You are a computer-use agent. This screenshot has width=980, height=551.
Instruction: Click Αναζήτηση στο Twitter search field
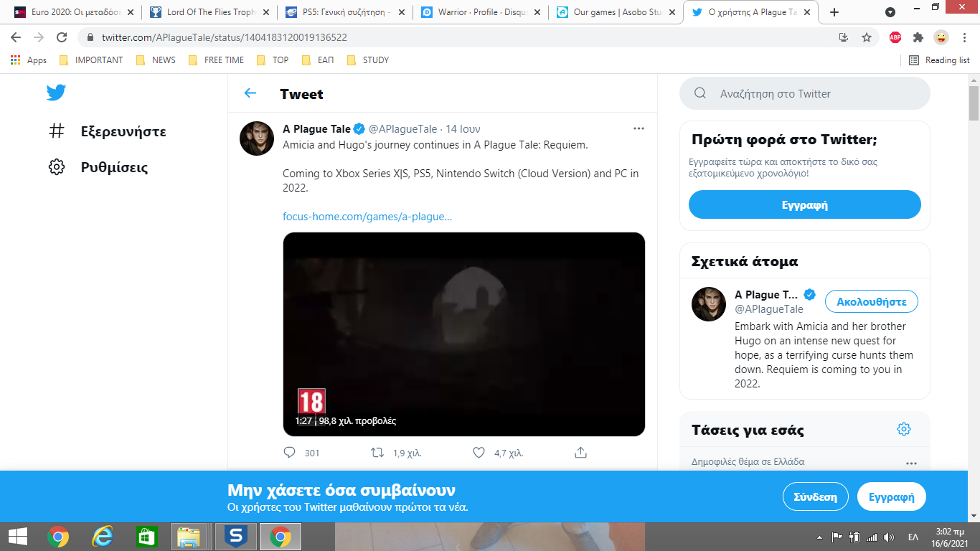click(805, 93)
